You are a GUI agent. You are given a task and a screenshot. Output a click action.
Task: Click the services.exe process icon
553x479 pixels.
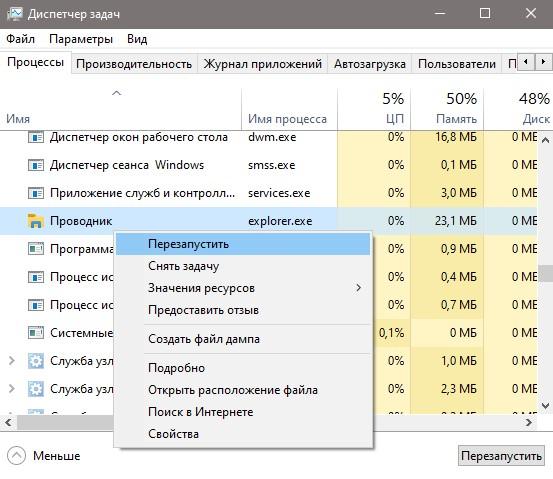click(x=36, y=193)
